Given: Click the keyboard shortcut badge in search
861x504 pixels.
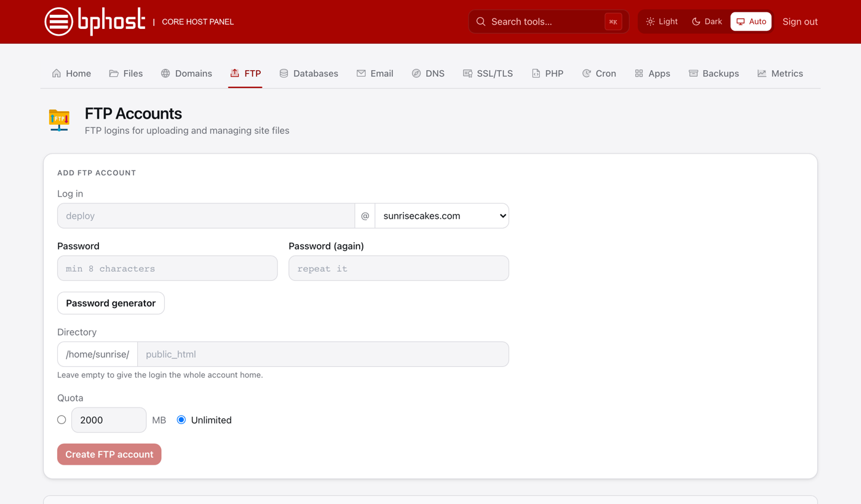Looking at the screenshot, I should click(x=613, y=22).
